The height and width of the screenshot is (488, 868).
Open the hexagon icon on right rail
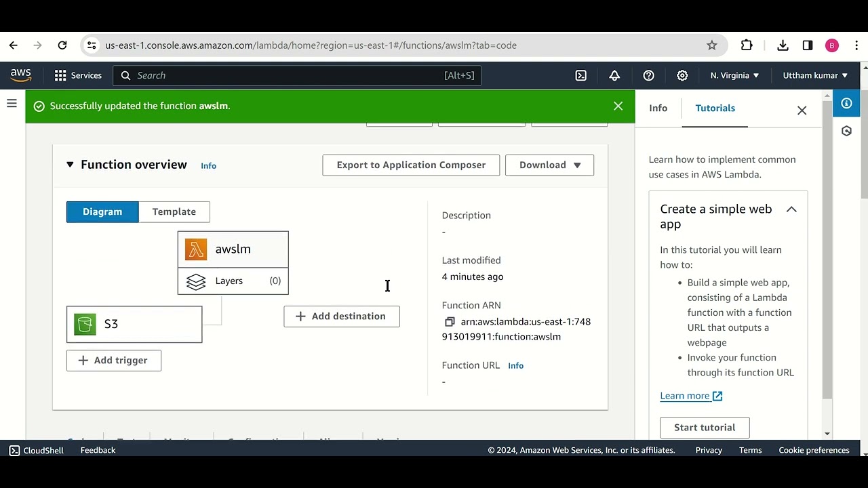point(846,131)
